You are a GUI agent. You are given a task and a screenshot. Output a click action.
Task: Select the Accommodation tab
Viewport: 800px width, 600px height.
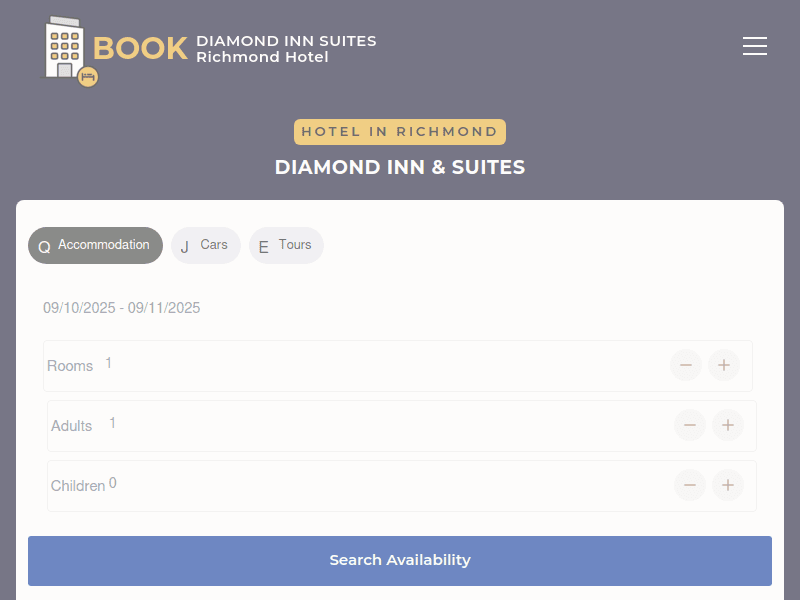click(95, 245)
